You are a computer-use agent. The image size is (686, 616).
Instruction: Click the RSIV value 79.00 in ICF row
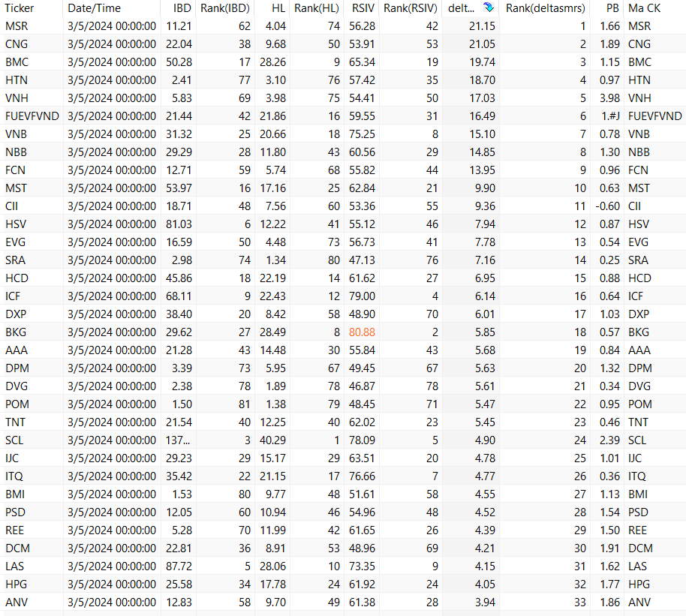click(362, 296)
